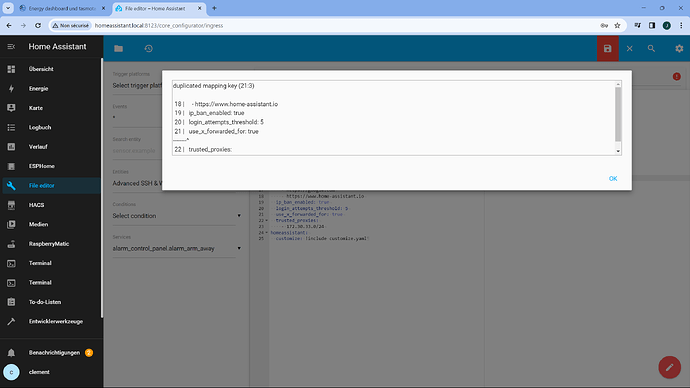Click the red save file icon
The image size is (690, 388).
607,48
